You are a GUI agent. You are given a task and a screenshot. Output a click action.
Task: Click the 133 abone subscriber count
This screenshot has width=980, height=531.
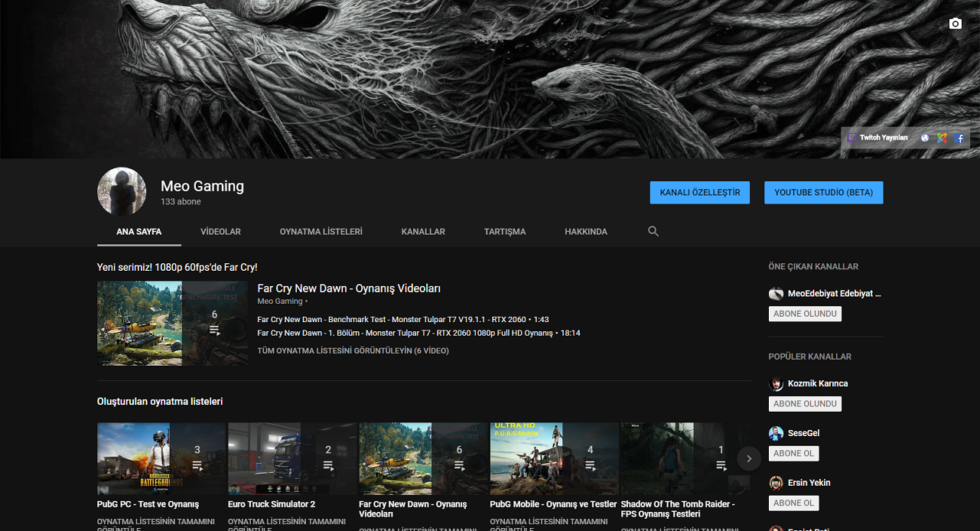click(x=181, y=202)
